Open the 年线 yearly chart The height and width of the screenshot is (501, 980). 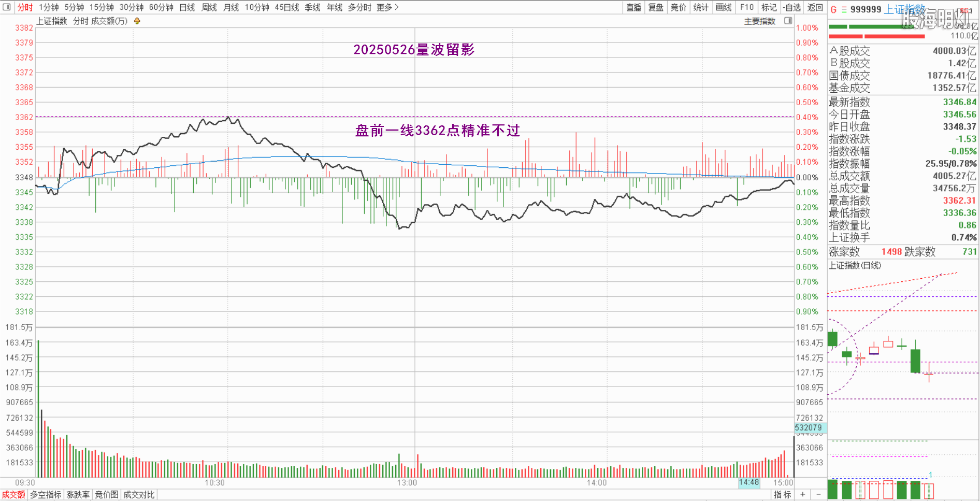[x=335, y=7]
